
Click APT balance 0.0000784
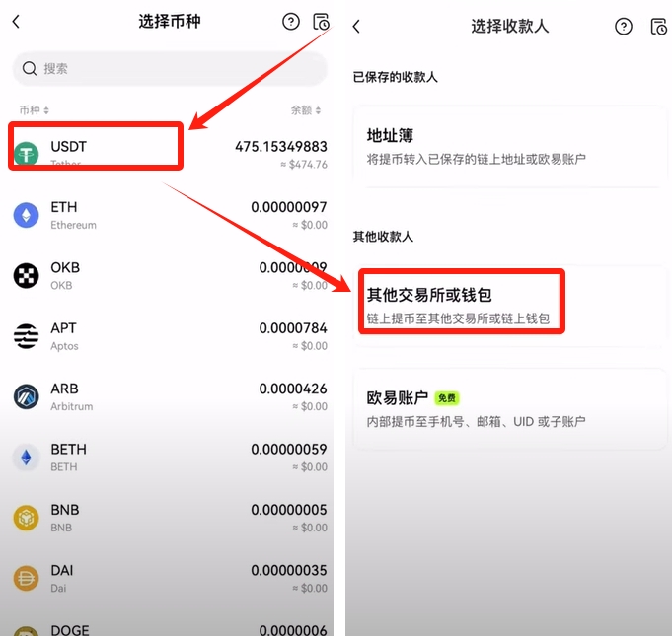[x=293, y=328]
